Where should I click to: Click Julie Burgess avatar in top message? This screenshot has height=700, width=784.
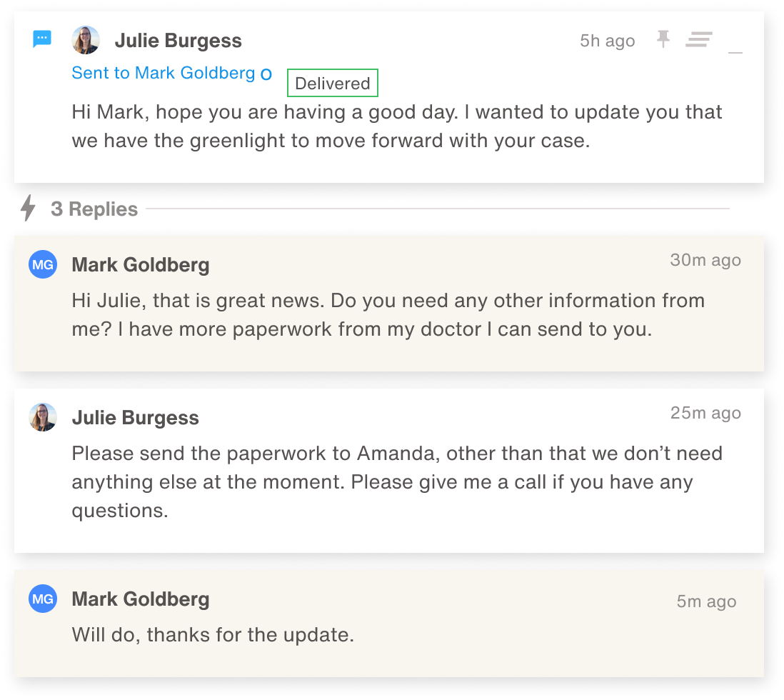pos(86,40)
